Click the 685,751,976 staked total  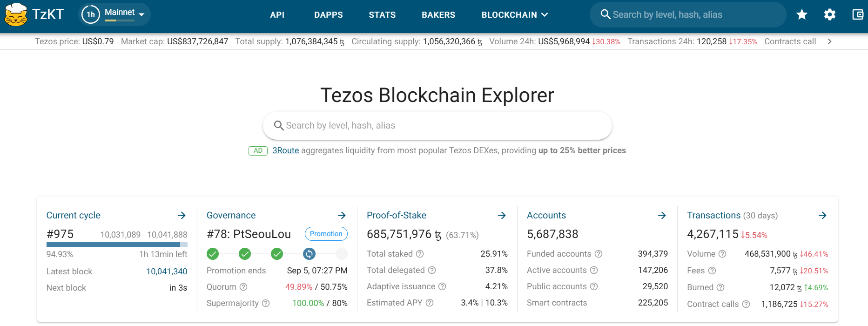tap(404, 234)
